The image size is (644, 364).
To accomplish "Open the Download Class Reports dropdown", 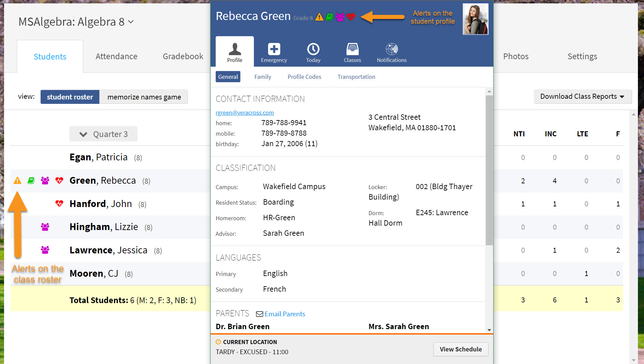I will 582,96.
